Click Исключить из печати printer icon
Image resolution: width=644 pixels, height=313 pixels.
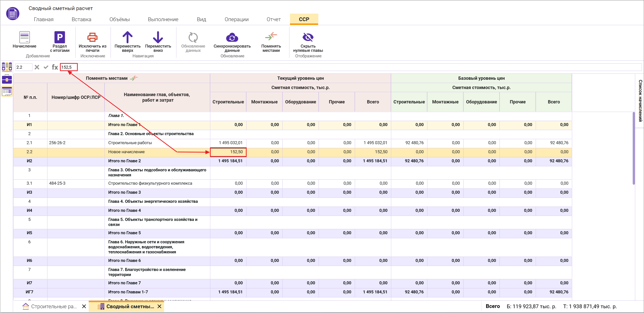[x=92, y=37]
